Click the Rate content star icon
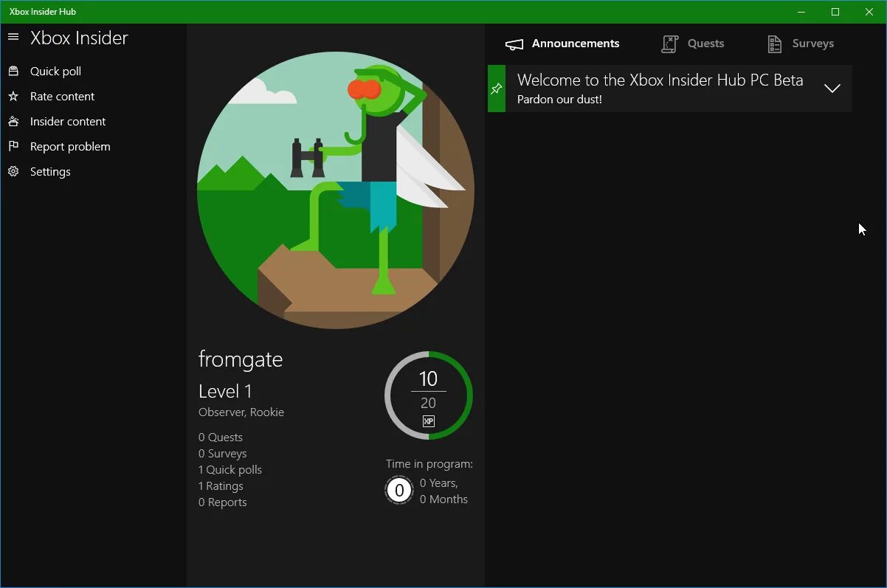This screenshot has height=588, width=887. [13, 96]
